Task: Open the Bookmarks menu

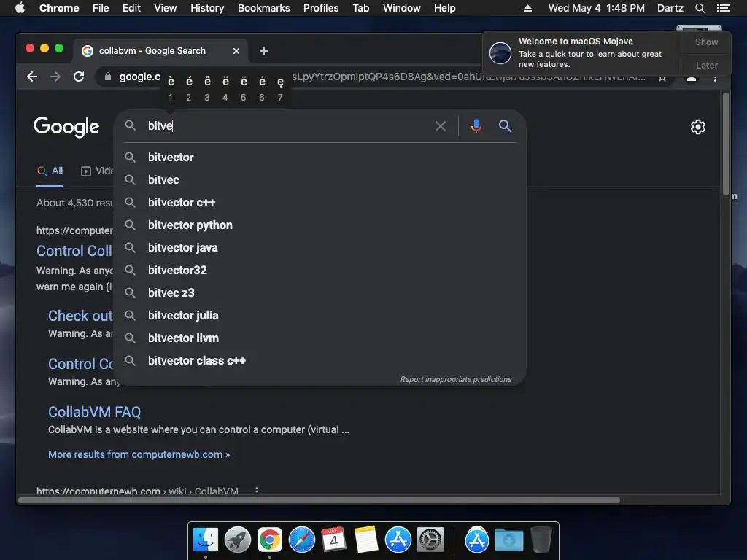Action: [264, 8]
